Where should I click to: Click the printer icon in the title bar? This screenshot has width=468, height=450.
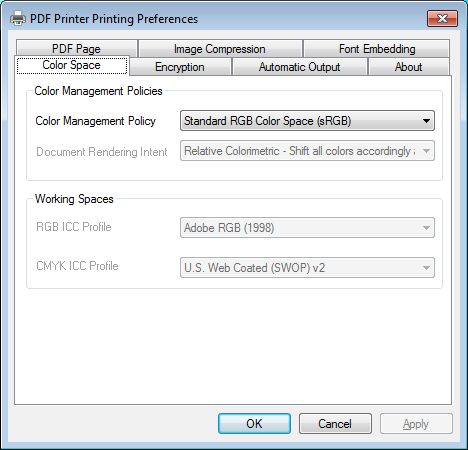point(18,19)
